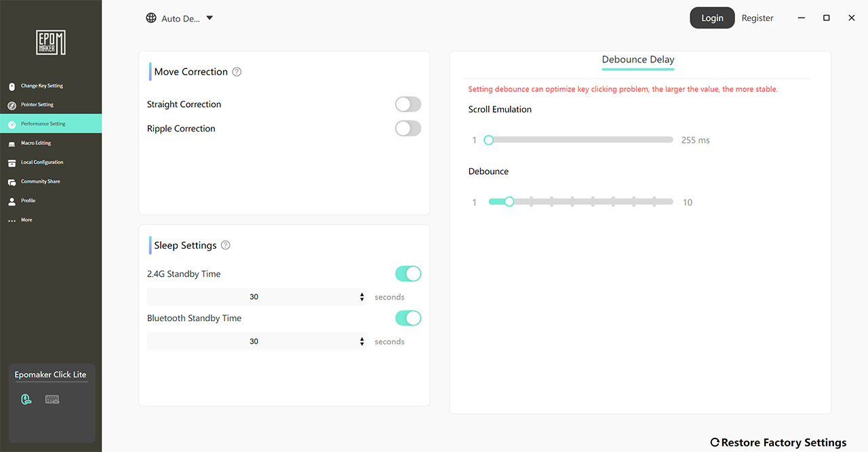Click the Scroll Emulation slider track
The width and height of the screenshot is (868, 452).
click(x=580, y=140)
